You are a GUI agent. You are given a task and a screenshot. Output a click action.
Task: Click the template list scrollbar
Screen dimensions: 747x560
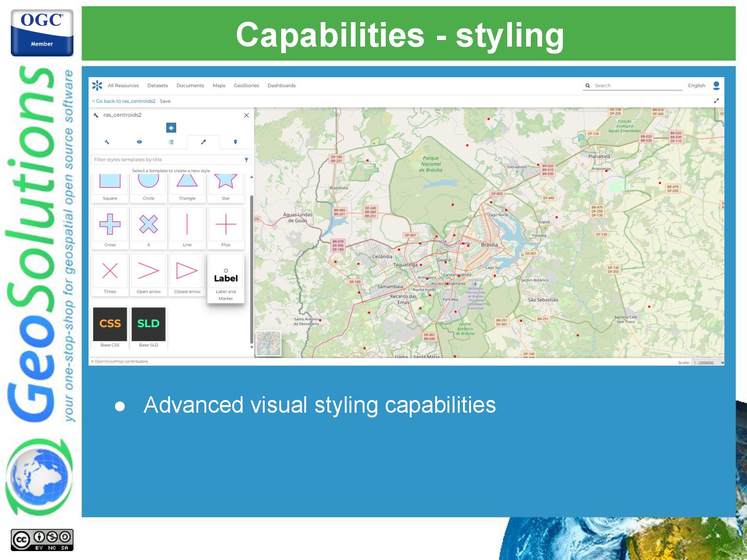click(252, 269)
